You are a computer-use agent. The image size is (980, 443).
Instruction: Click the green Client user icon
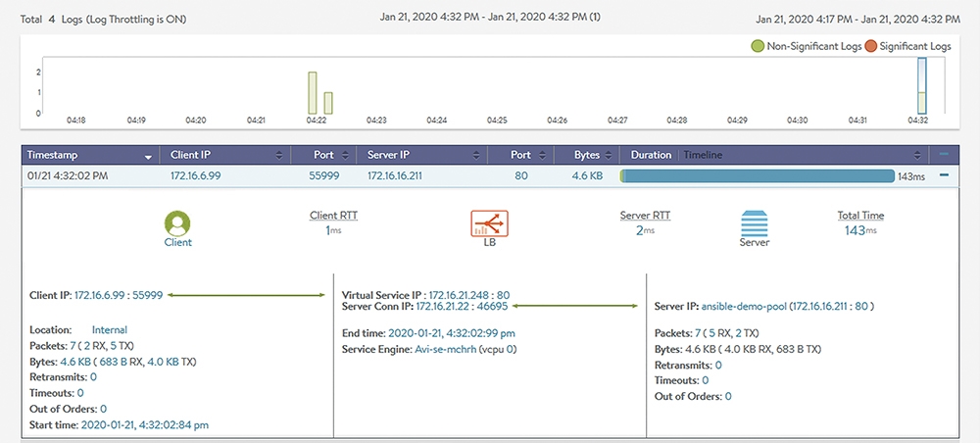[177, 223]
